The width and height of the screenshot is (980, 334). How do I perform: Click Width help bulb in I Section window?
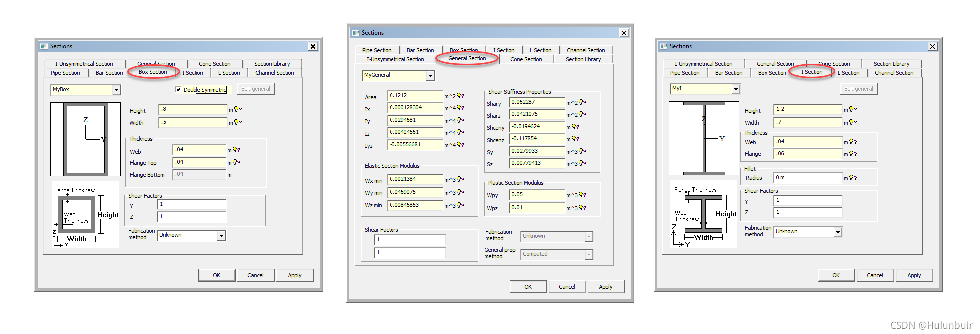pos(853,122)
